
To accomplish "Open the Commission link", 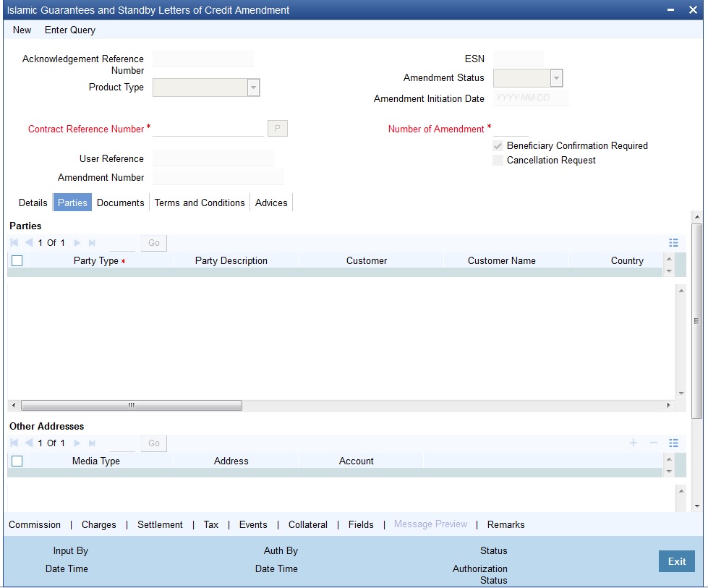I will coord(35,525).
